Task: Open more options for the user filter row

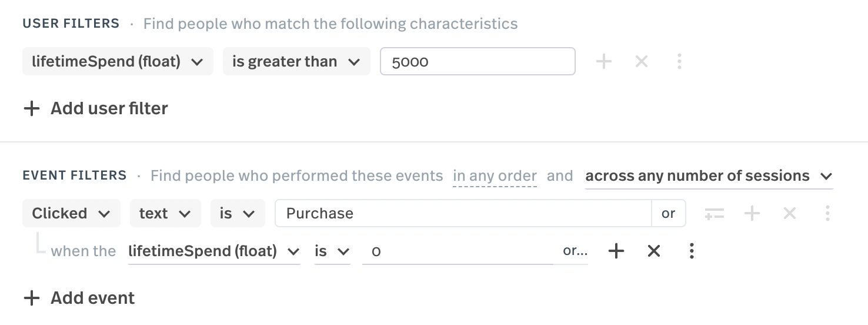Action: click(x=679, y=61)
